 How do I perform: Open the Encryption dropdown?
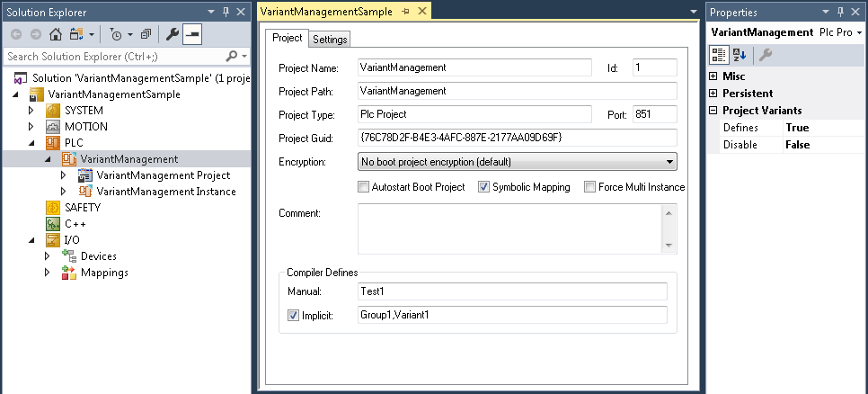tap(669, 162)
